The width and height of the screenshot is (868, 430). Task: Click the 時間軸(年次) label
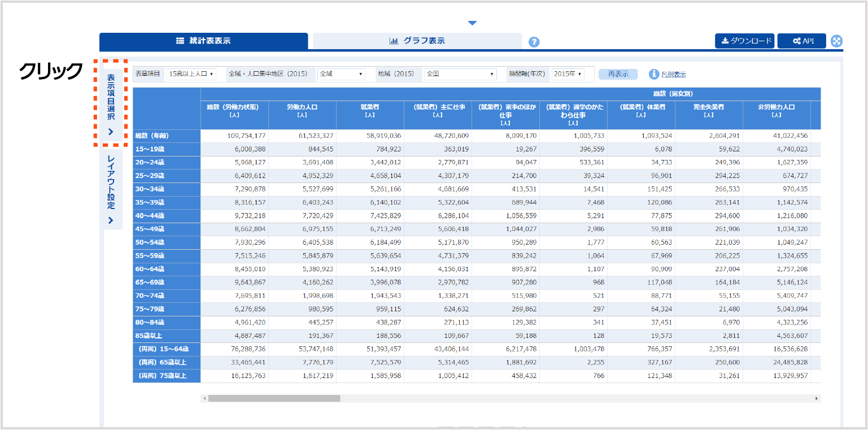527,74
